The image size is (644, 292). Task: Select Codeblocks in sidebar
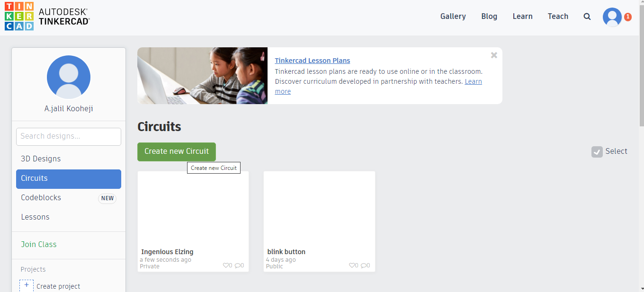(x=41, y=198)
